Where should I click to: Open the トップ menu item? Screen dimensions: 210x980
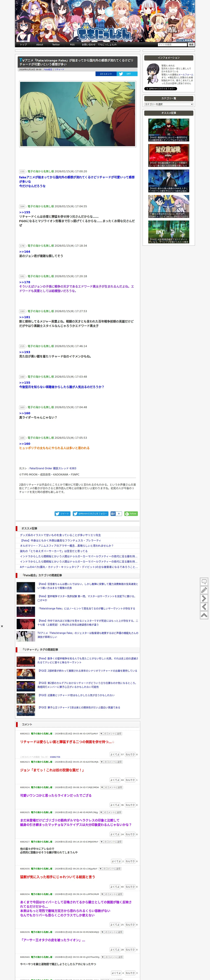24,45
